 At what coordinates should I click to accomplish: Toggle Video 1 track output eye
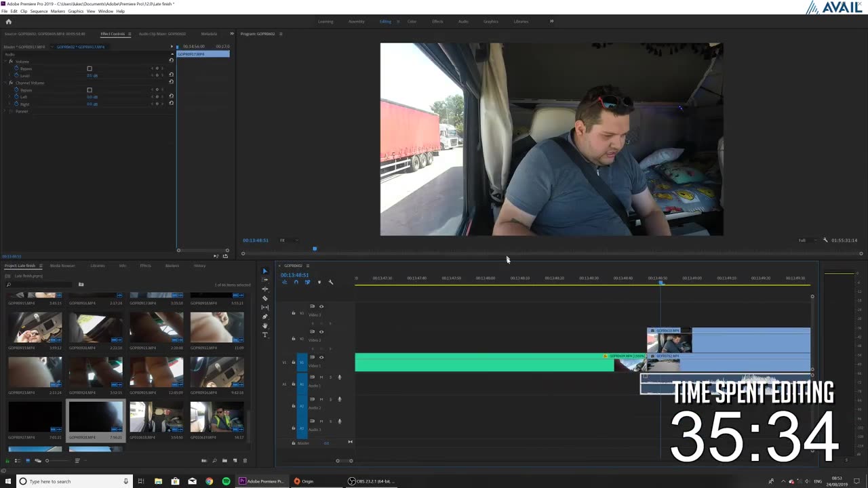click(321, 357)
